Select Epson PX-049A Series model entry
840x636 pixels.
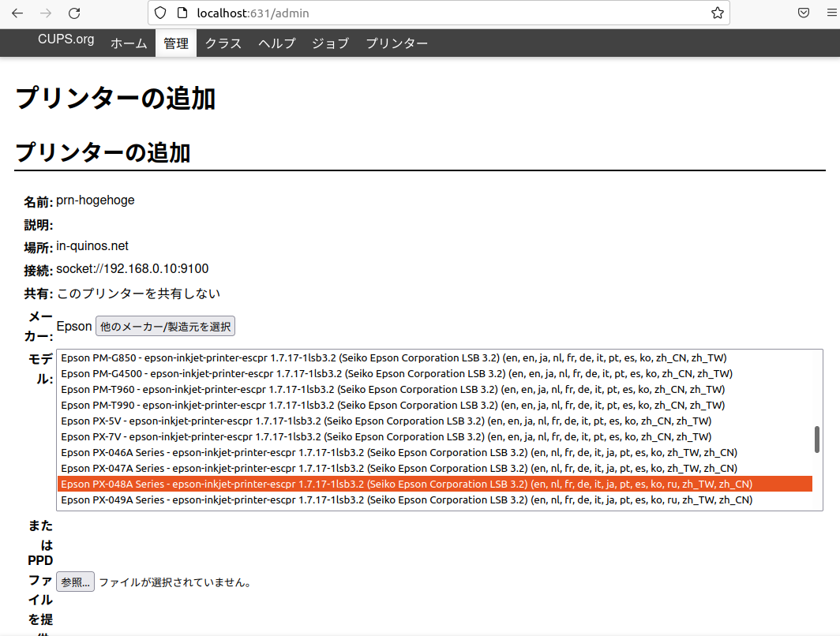tap(435, 500)
